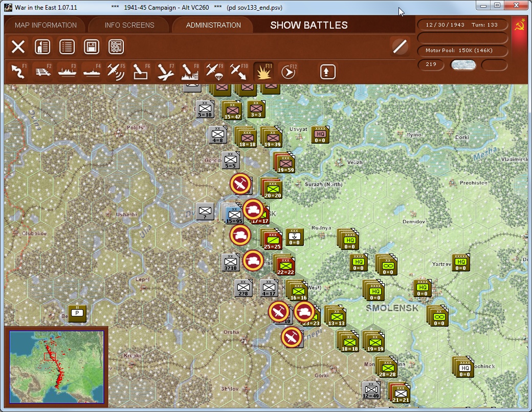
Task: Select the air battle marker near Surazh
Action: coord(240,184)
